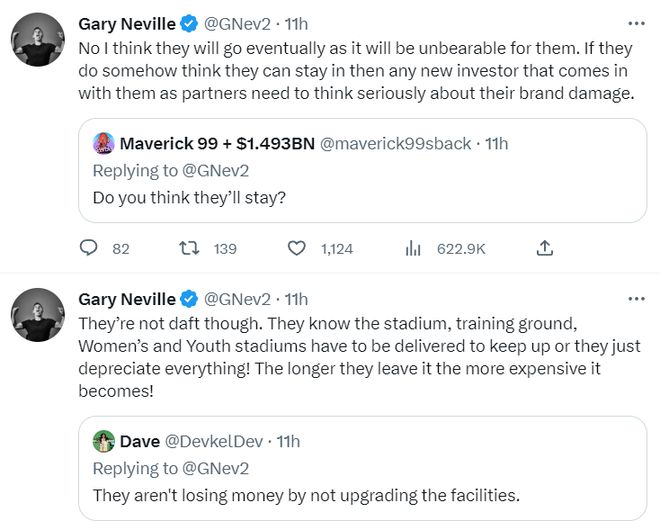This screenshot has width=660, height=530.
Task: Open Dave's profile avatar
Action: [x=104, y=441]
